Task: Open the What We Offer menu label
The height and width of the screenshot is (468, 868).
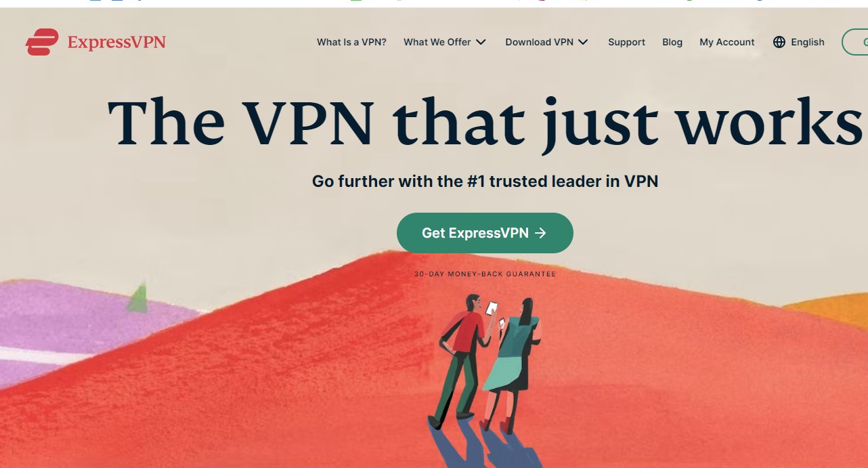Action: pos(437,42)
